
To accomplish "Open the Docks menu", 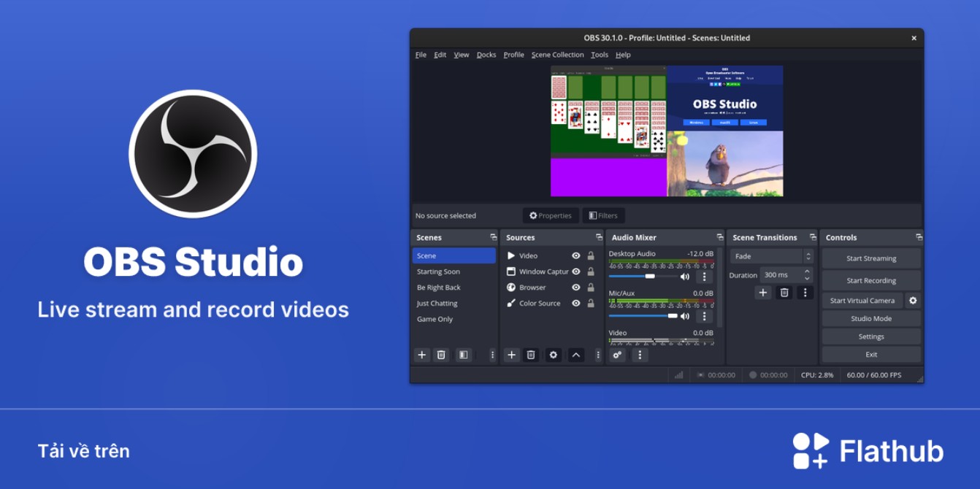I will click(x=486, y=55).
